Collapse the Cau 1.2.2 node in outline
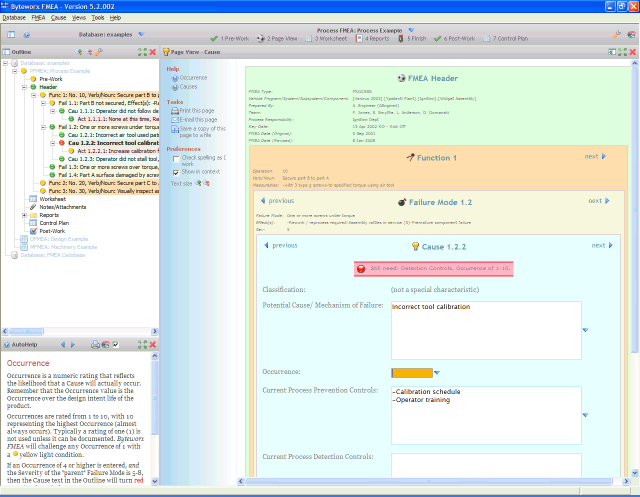 53,143
